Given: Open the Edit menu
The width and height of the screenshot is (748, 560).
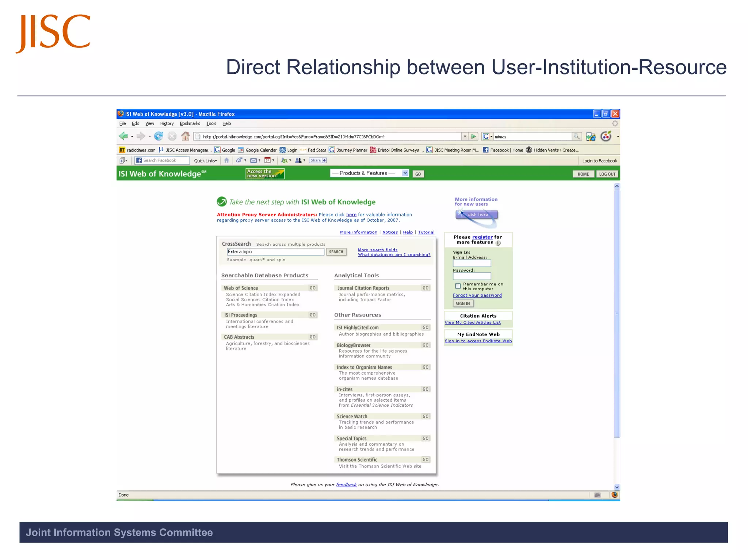Looking at the screenshot, I should point(136,123).
